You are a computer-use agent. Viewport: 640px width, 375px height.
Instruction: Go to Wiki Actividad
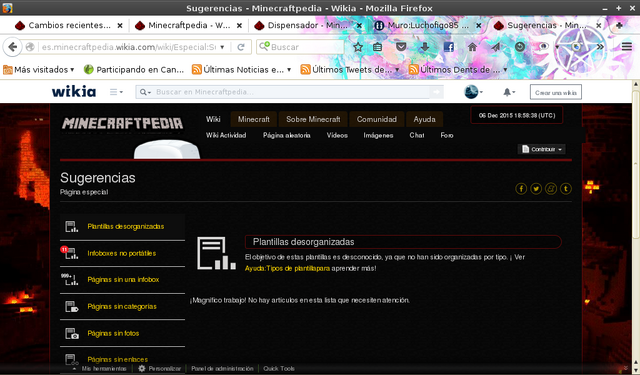pos(226,135)
